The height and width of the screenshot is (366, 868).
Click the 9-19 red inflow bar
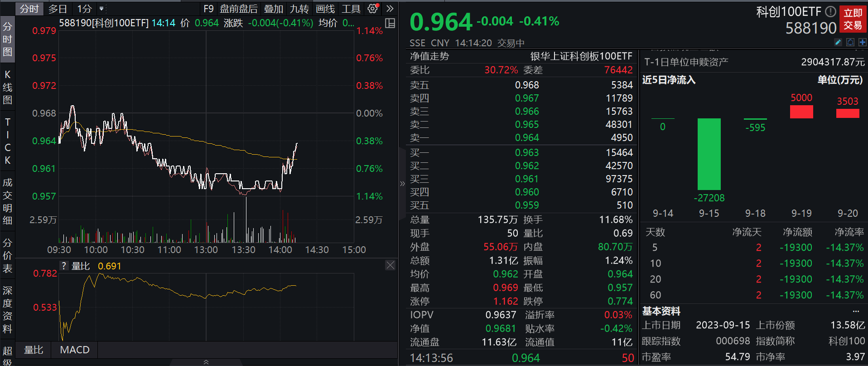coord(801,112)
